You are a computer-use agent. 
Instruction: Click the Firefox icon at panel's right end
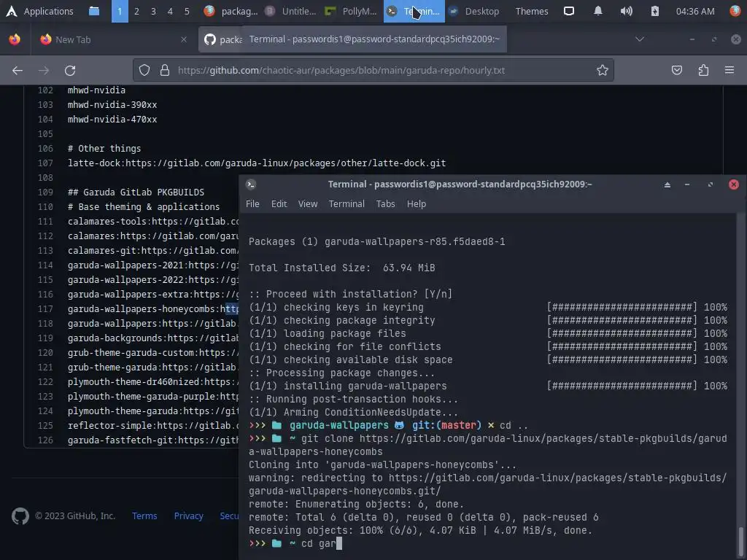coord(735,11)
